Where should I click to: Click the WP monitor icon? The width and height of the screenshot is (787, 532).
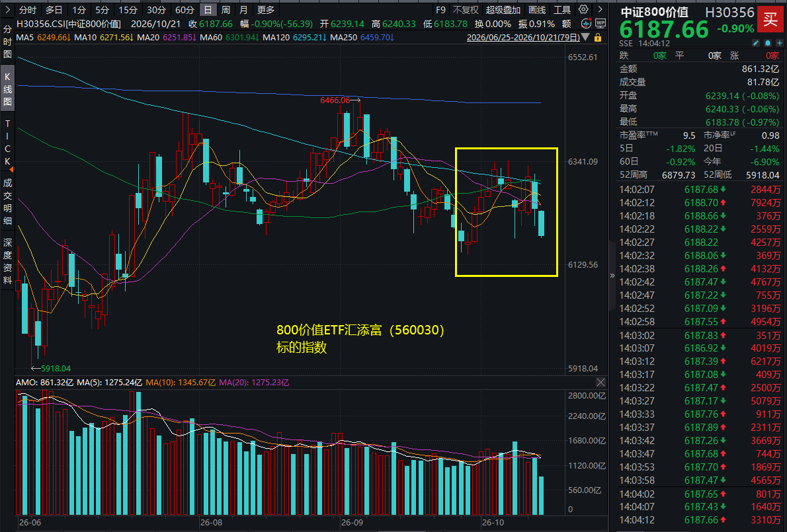[601, 24]
